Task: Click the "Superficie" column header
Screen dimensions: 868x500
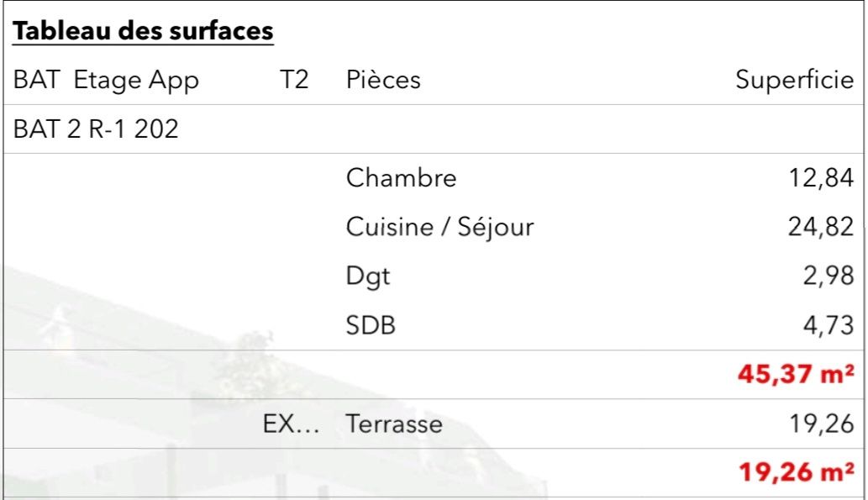Action: click(794, 81)
